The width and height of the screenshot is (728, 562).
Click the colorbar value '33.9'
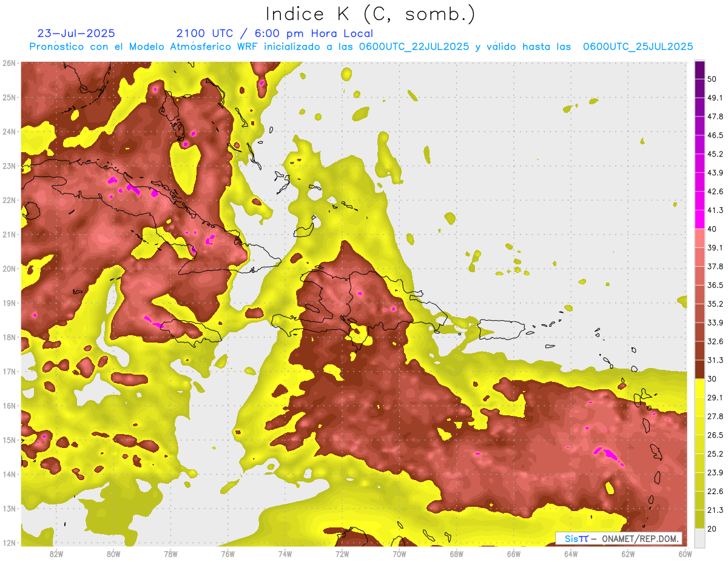coord(715,322)
